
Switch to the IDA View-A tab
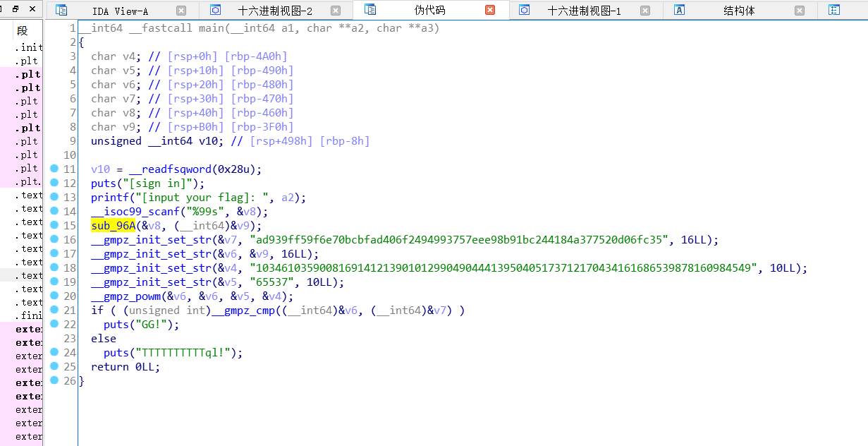pos(120,11)
